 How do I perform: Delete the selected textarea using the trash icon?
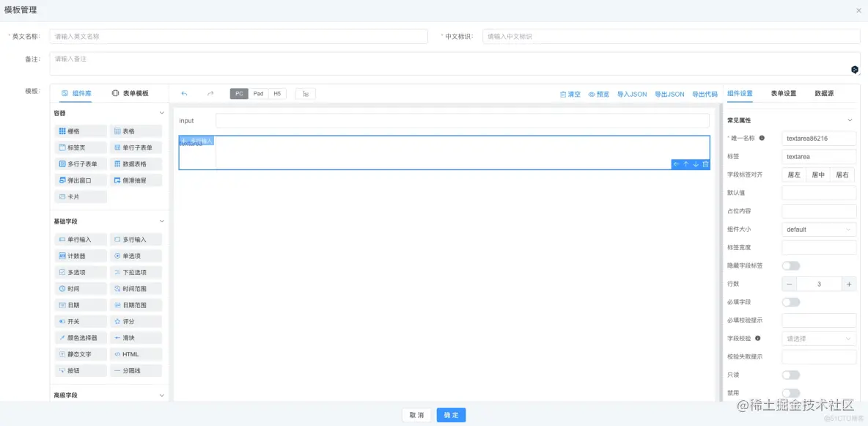tap(706, 165)
